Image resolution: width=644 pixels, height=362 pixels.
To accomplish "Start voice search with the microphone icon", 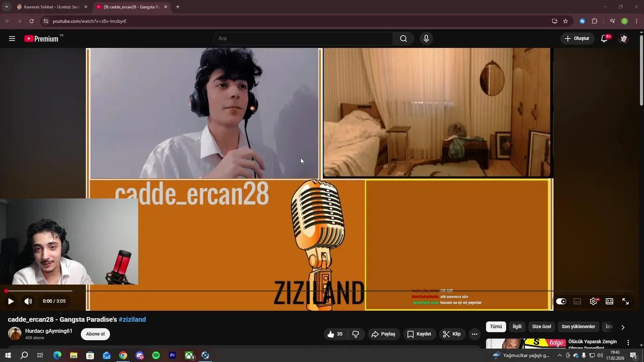I will (x=426, y=39).
